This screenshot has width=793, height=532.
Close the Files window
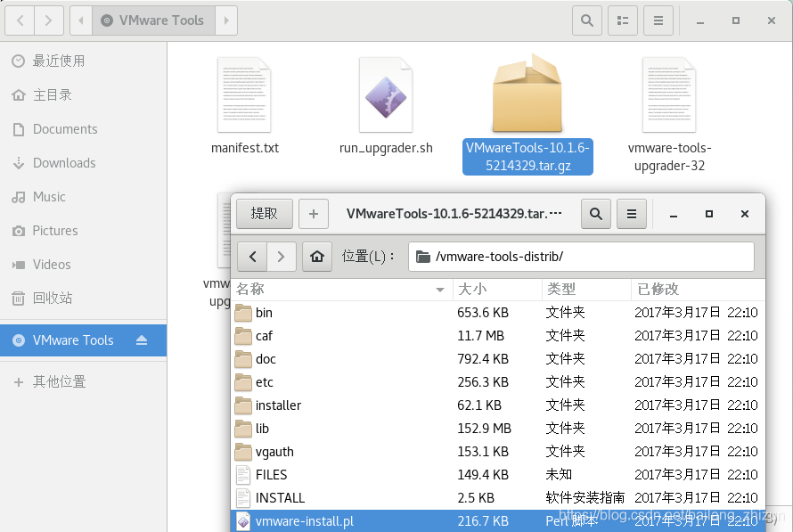[x=772, y=20]
